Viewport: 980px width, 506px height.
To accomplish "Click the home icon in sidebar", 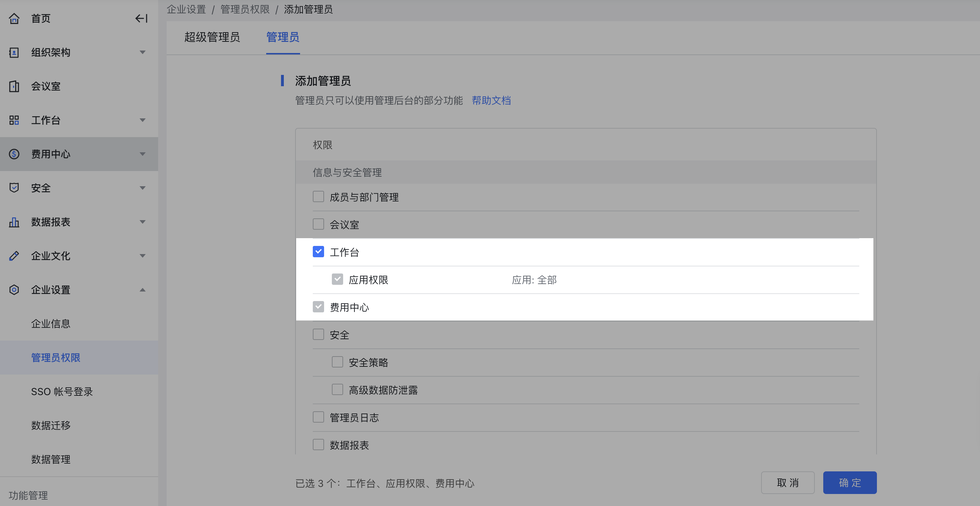I will click(14, 18).
